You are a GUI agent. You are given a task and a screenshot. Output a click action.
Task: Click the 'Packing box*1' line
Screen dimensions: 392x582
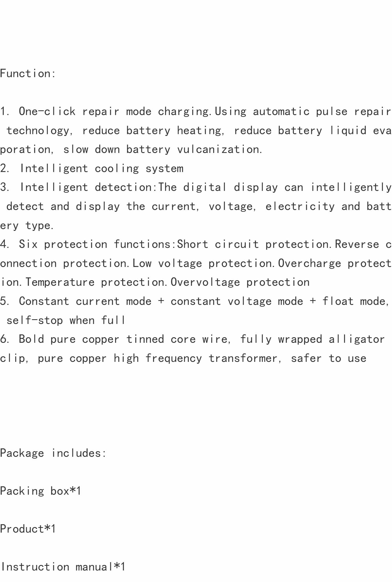click(41, 491)
